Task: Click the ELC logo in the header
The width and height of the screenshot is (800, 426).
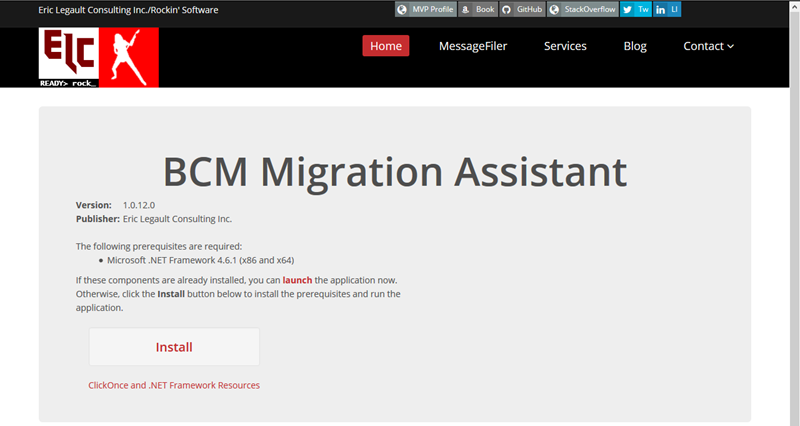Action: point(68,56)
